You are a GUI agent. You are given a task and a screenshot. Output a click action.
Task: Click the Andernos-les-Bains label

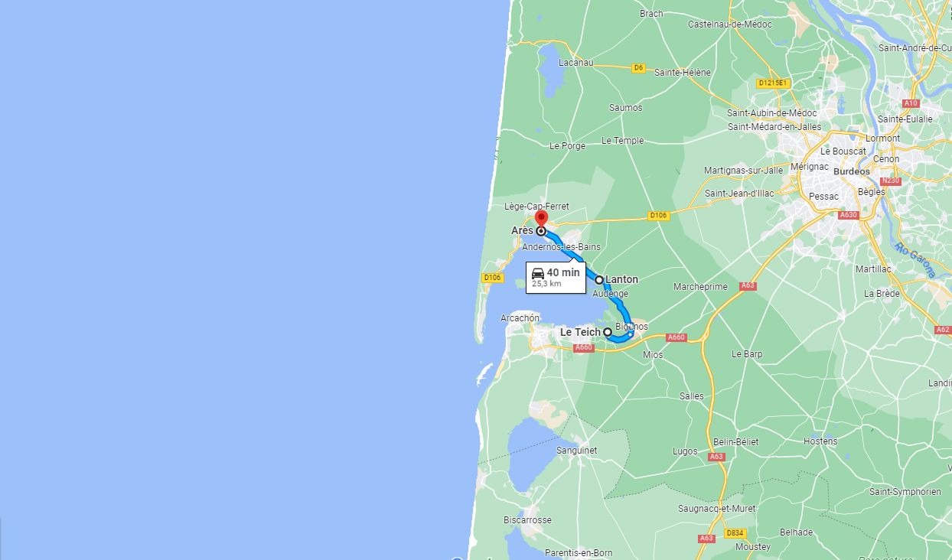[561, 247]
